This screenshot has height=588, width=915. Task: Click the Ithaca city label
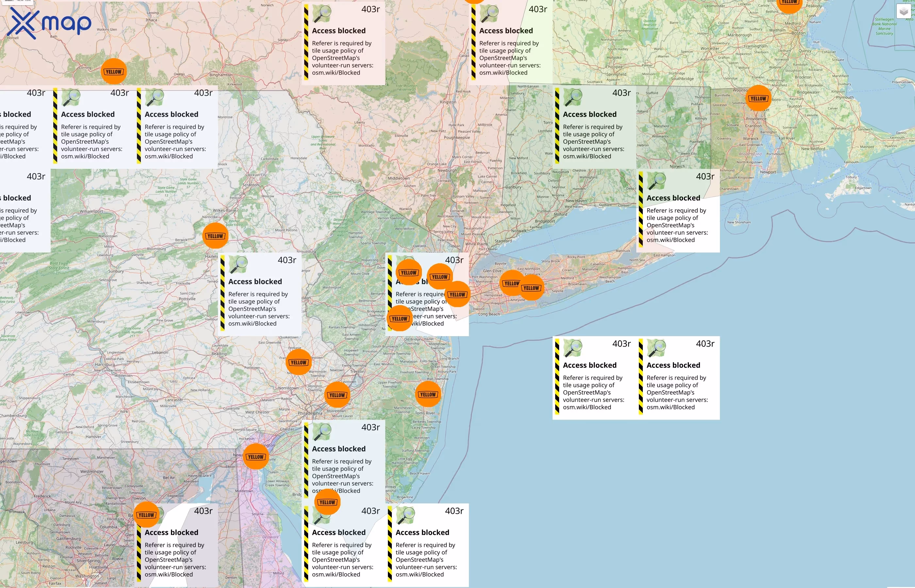point(151,20)
